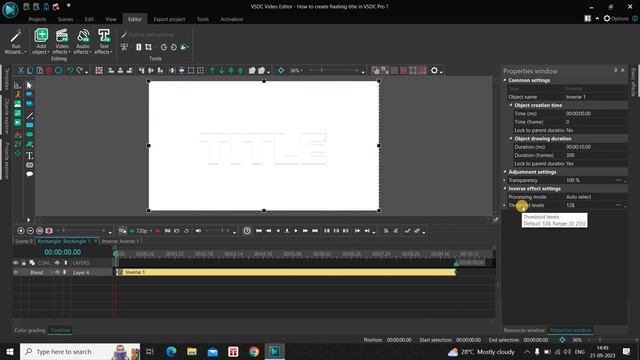Close the Rectangle: Rectangle 1 tab
This screenshot has height=360, width=640.
pyautogui.click(x=96, y=241)
